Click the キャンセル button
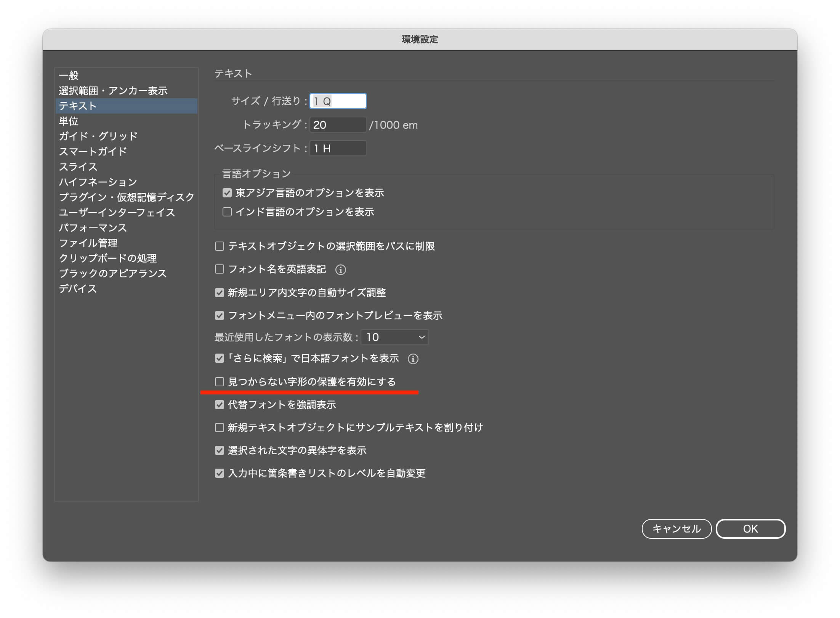Image resolution: width=840 pixels, height=618 pixels. pyautogui.click(x=676, y=529)
